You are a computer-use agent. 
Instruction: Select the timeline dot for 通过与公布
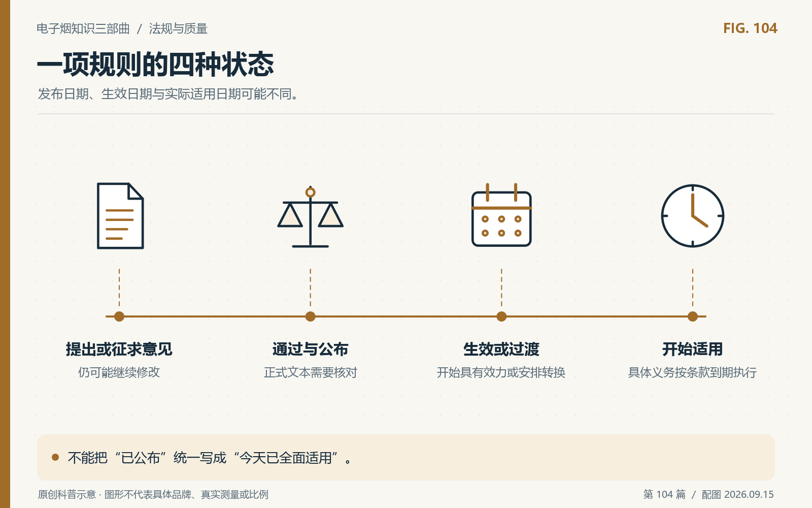click(x=311, y=316)
